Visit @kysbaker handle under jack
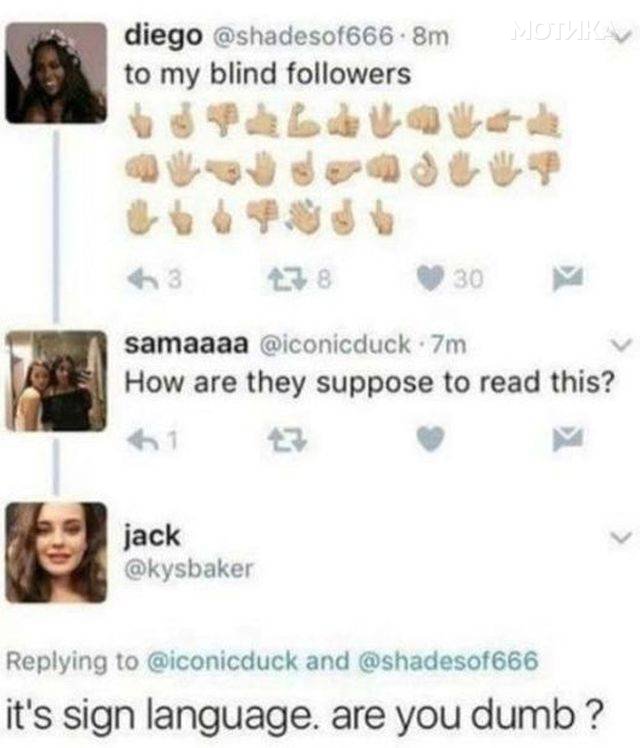 pos(188,569)
